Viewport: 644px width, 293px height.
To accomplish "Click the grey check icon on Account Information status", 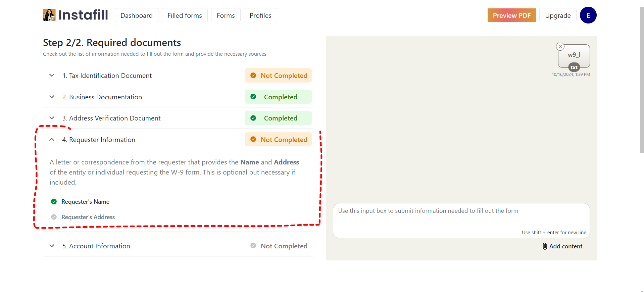I will pos(253,246).
